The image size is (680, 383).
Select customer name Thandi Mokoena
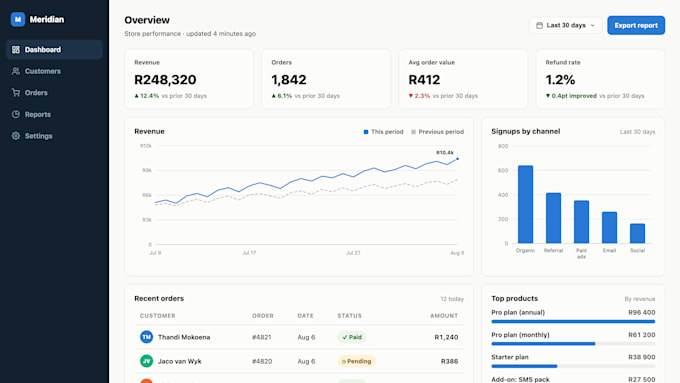point(184,337)
